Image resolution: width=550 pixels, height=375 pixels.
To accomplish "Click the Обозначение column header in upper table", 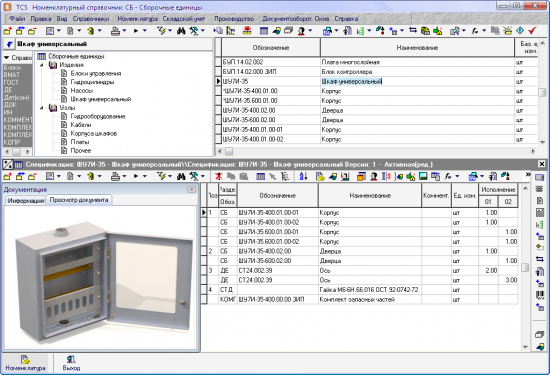I will [x=271, y=48].
